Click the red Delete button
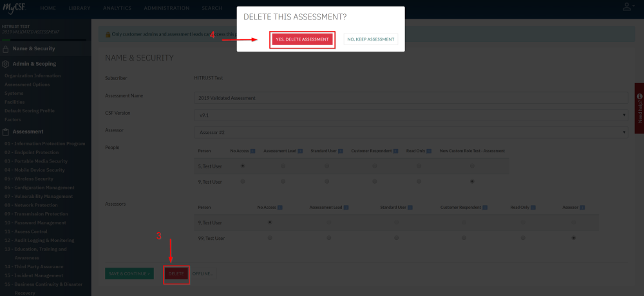 (x=176, y=274)
